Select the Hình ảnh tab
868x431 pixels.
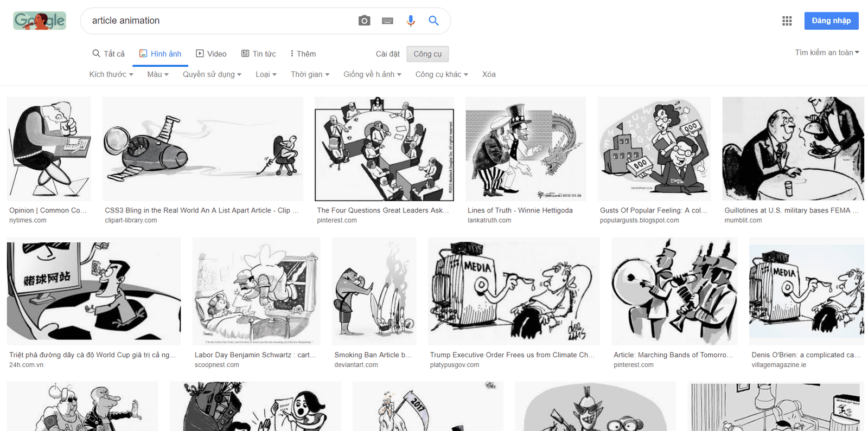pyautogui.click(x=160, y=54)
